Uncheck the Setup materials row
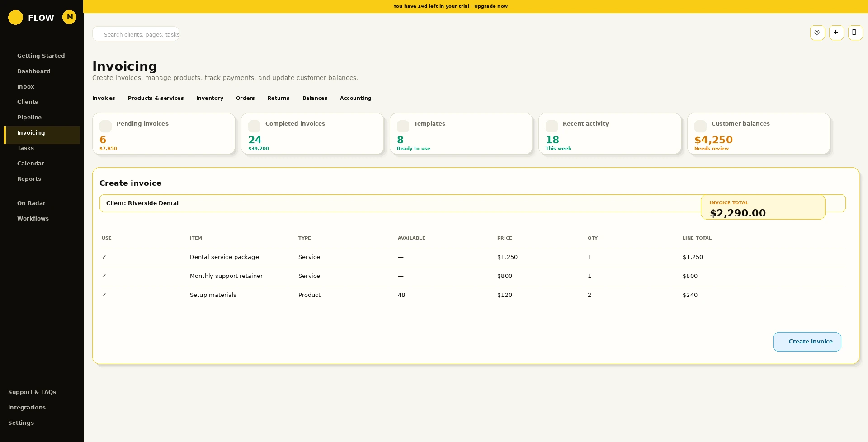 coord(104,295)
